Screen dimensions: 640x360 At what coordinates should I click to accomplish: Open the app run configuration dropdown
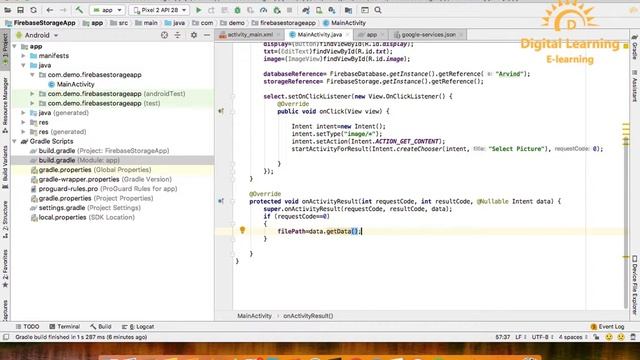click(x=107, y=10)
